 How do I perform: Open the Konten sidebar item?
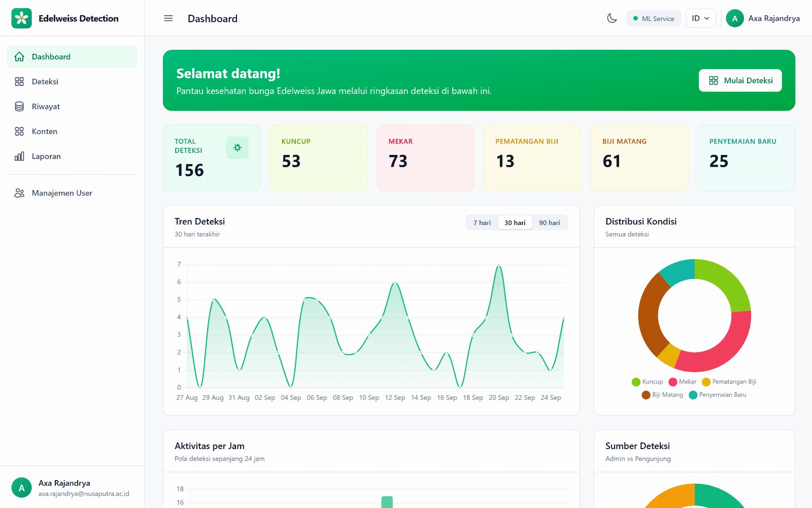click(72, 131)
